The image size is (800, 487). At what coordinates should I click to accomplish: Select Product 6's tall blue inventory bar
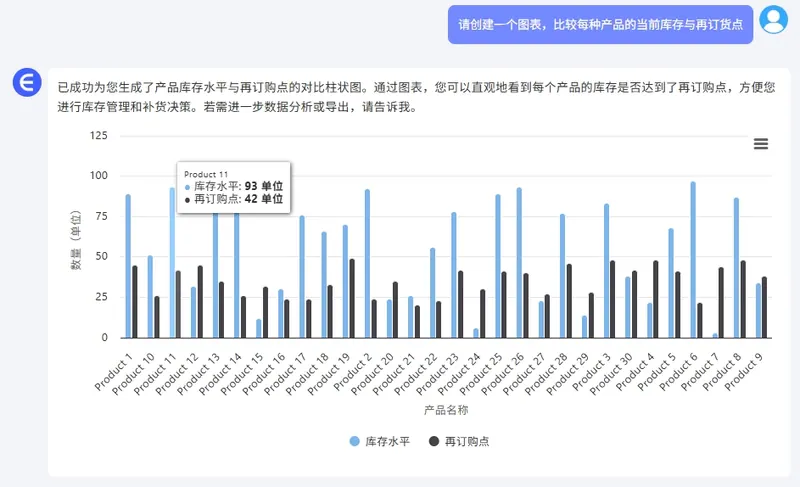pyautogui.click(x=693, y=260)
